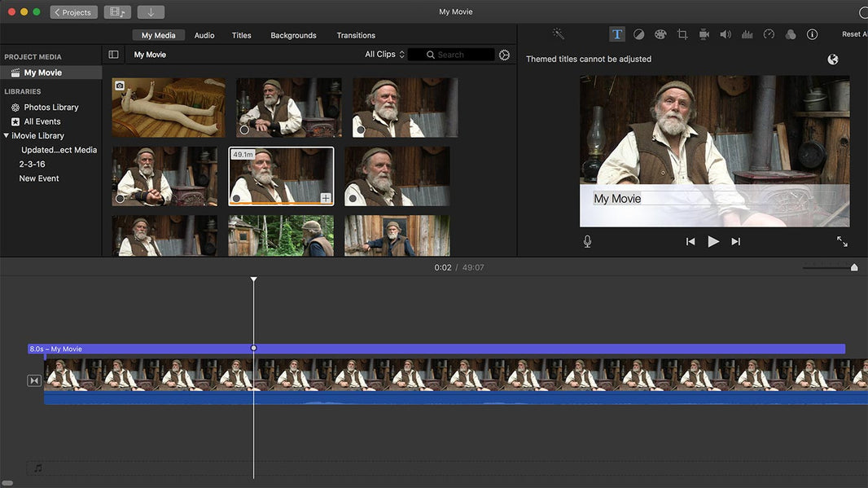Screen dimensions: 868x488
Task: Open the Speed adjustment controls
Action: tap(769, 33)
